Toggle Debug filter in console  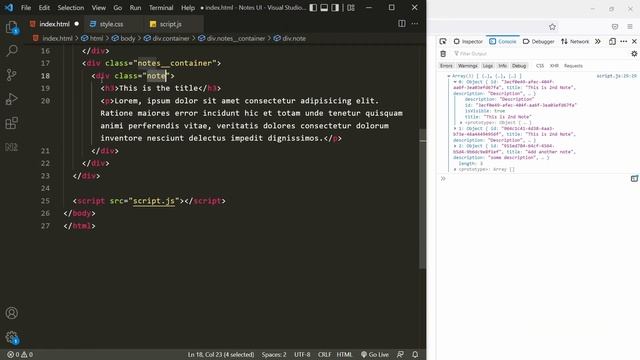519,66
